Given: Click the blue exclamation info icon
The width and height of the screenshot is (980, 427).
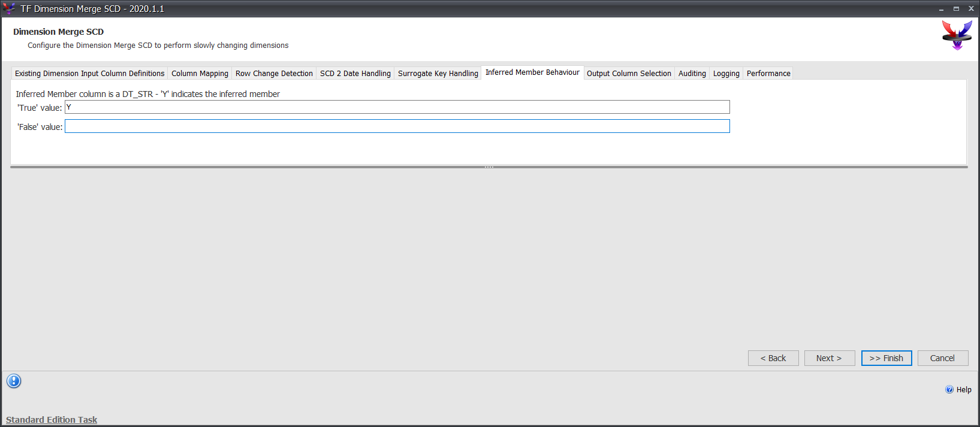Looking at the screenshot, I should click(14, 381).
